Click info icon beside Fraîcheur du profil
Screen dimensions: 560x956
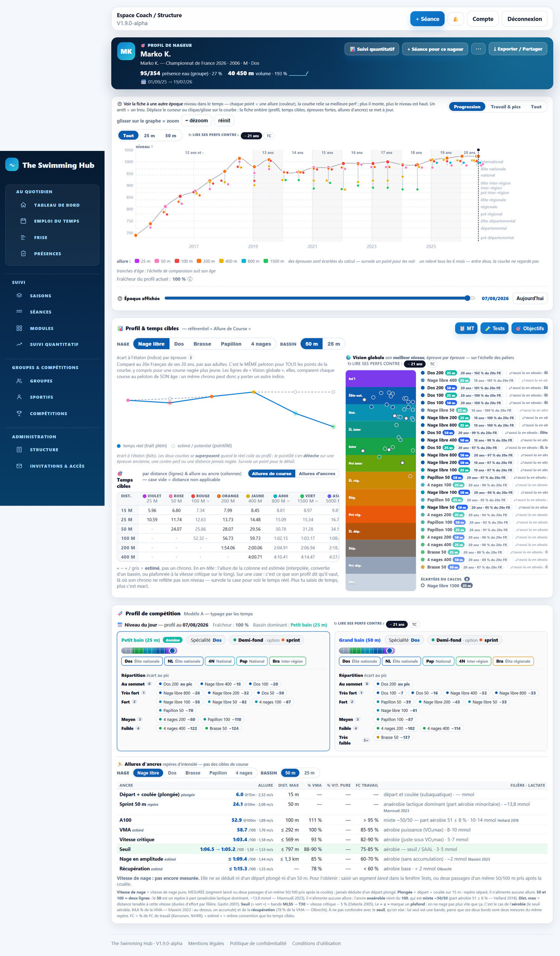click(190, 279)
